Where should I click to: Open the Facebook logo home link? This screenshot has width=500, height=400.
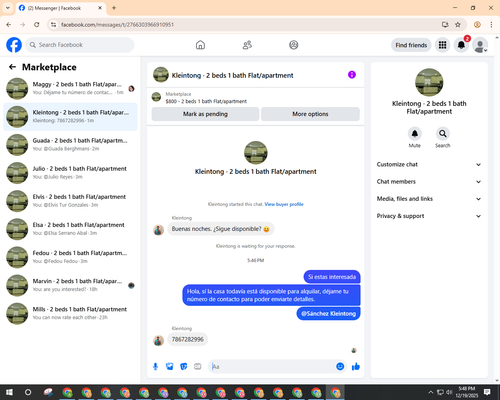coord(14,45)
